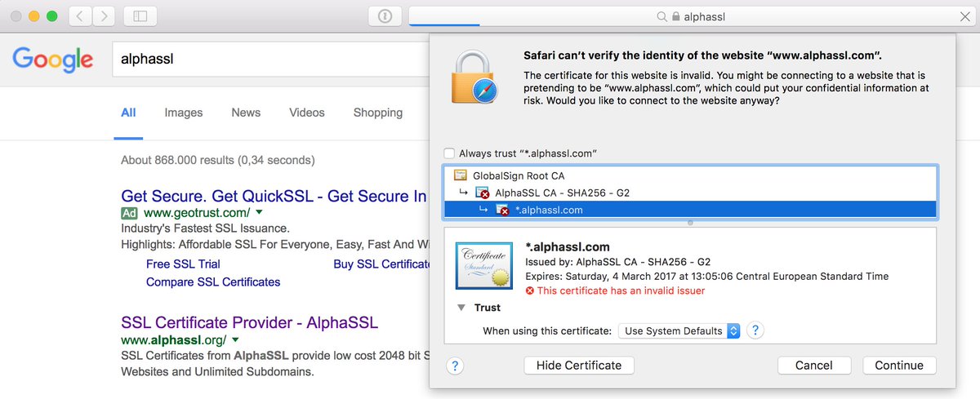Show the Safari sidebar

(140, 16)
